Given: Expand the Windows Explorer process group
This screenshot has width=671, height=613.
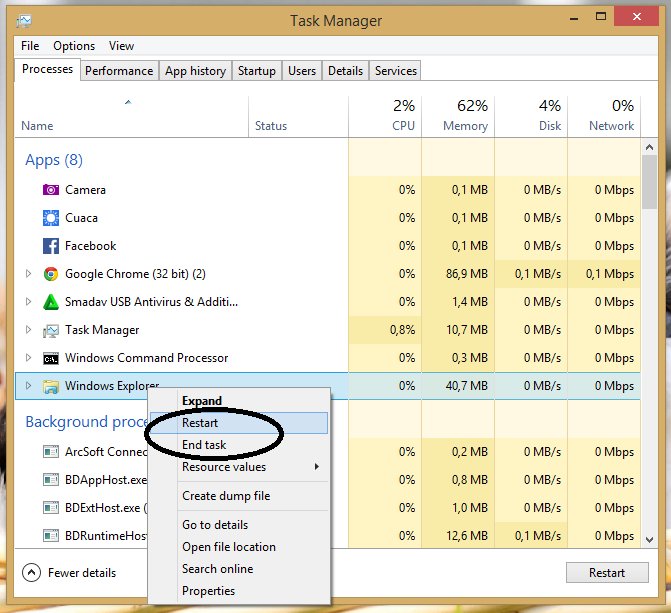Looking at the screenshot, I should (x=28, y=386).
